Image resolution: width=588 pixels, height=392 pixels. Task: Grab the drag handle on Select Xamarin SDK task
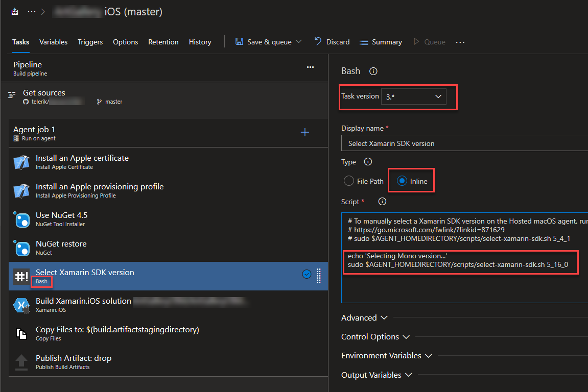pyautogui.click(x=319, y=275)
